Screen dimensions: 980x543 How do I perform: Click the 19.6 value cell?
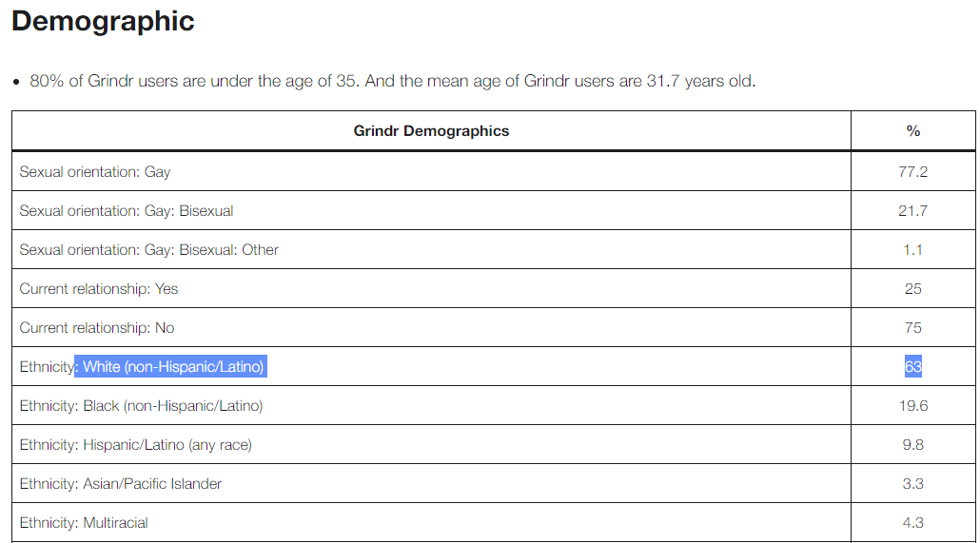912,406
